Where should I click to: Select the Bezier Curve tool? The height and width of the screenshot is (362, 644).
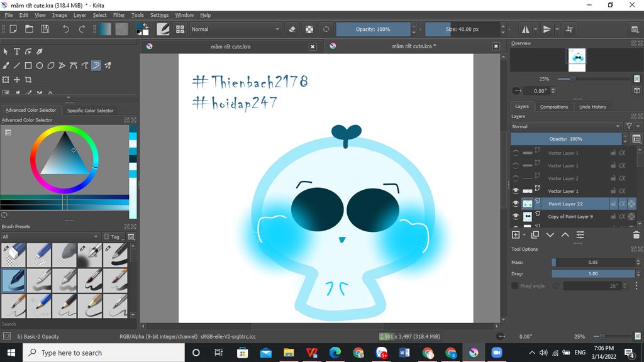point(74,65)
